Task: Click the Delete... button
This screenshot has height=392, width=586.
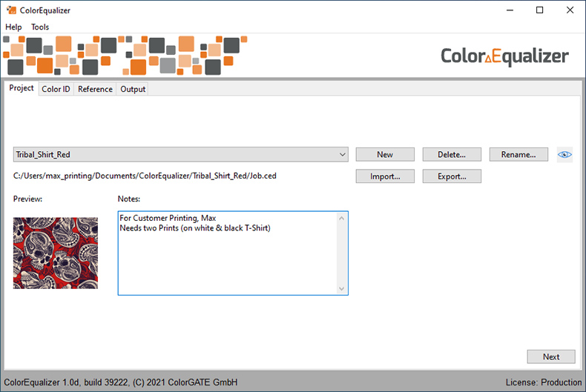Action: point(452,155)
